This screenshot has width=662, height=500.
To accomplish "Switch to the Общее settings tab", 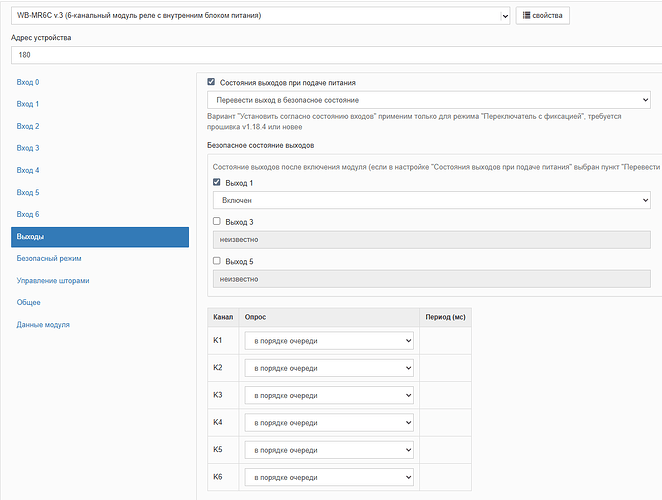I will (29, 302).
